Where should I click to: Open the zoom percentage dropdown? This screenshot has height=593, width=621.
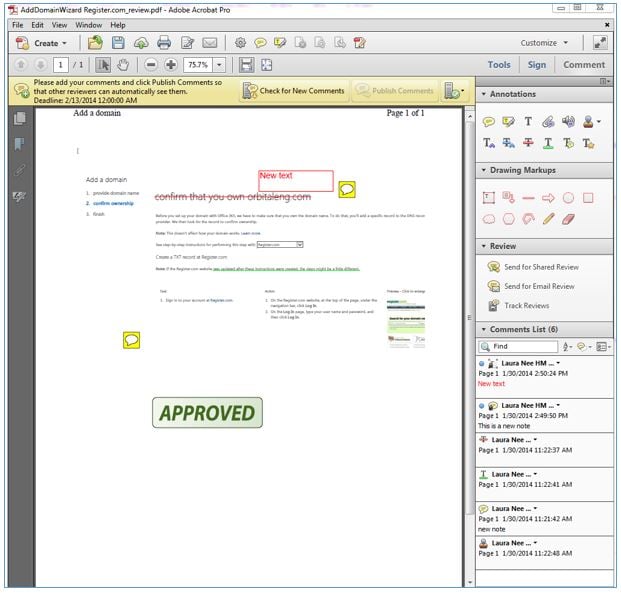click(220, 65)
